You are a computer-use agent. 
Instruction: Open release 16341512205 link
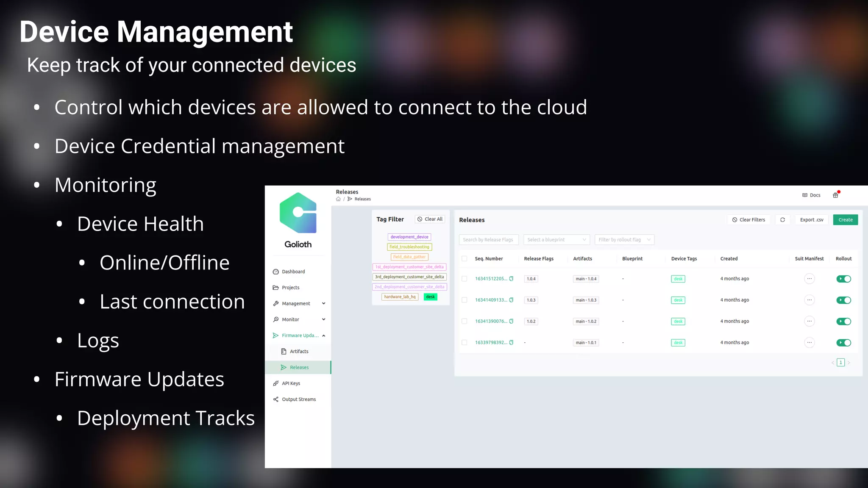coord(491,279)
